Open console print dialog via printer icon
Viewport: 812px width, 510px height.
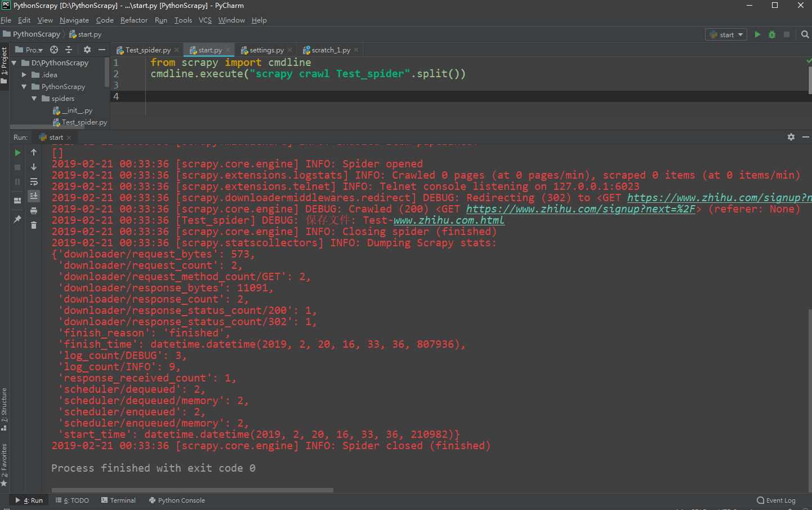tap(34, 210)
